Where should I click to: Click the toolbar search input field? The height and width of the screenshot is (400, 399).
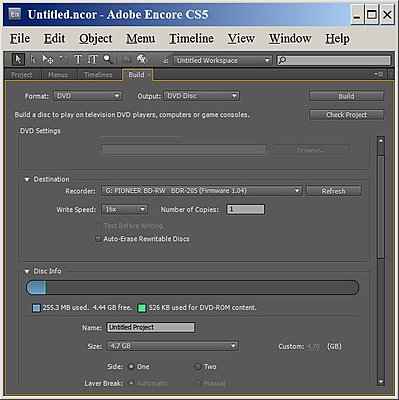point(334,60)
